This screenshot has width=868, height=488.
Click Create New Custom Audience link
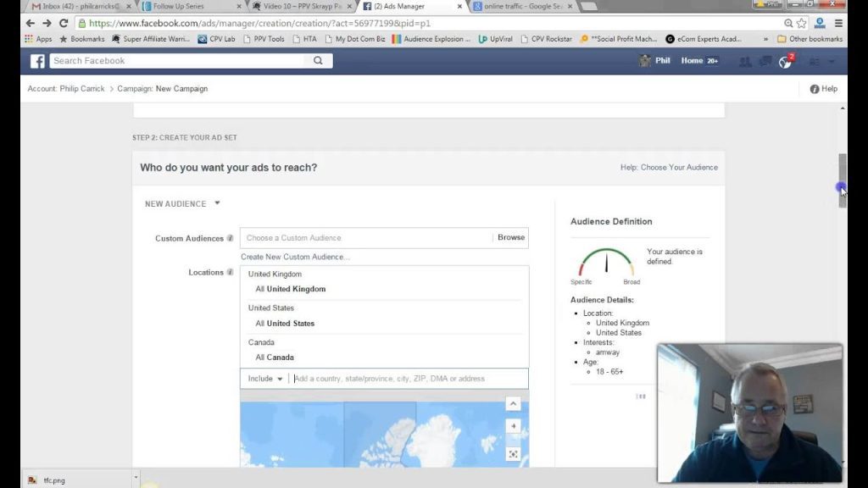coord(295,257)
